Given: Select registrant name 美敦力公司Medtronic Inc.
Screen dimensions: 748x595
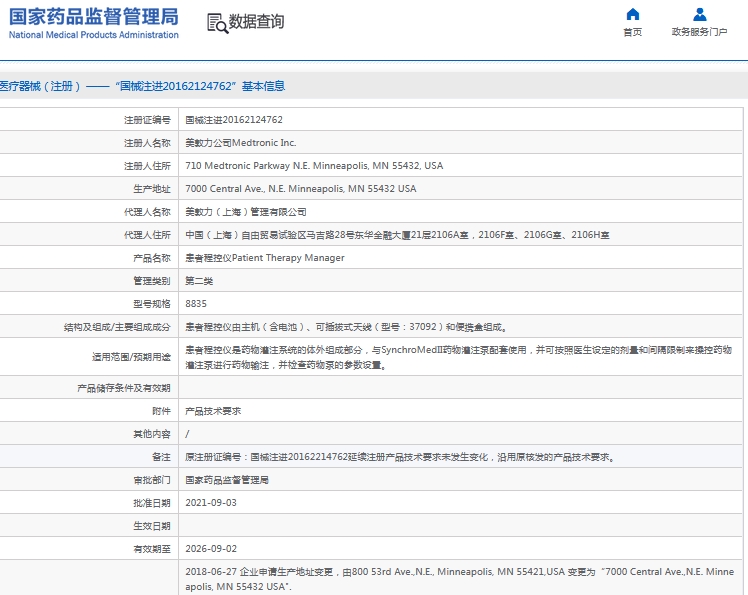Looking at the screenshot, I should tap(241, 143).
